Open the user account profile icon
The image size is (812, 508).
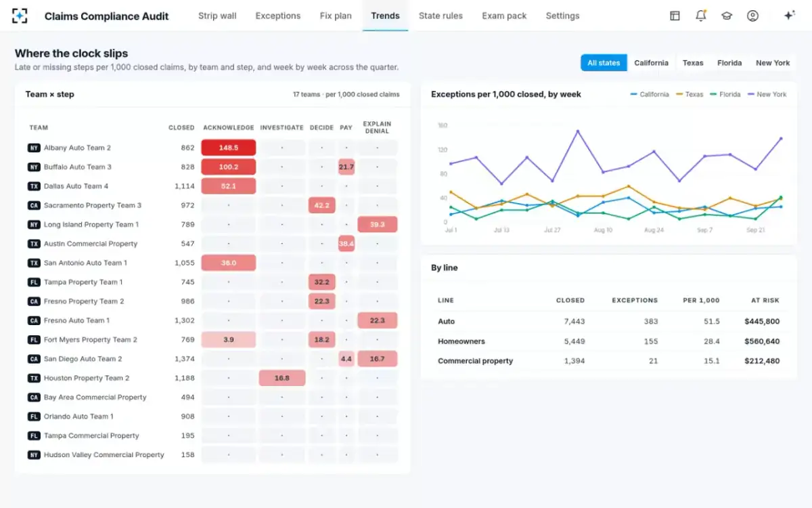coord(752,16)
